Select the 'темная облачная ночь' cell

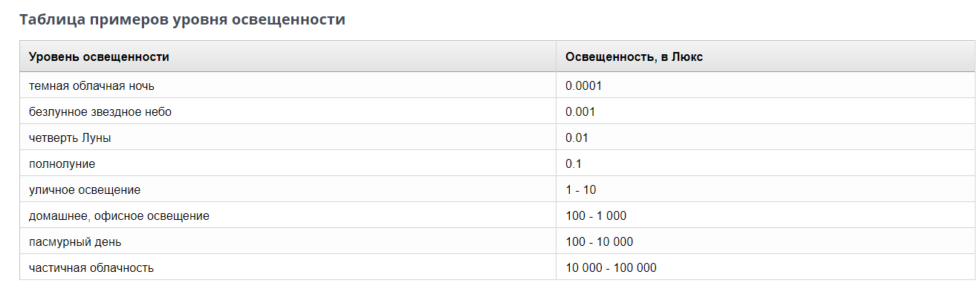click(288, 85)
